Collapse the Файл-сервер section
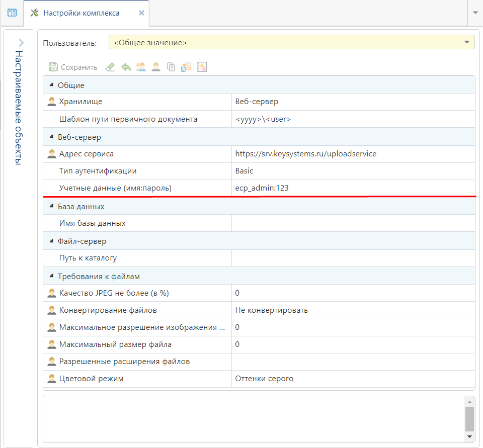 click(x=51, y=241)
